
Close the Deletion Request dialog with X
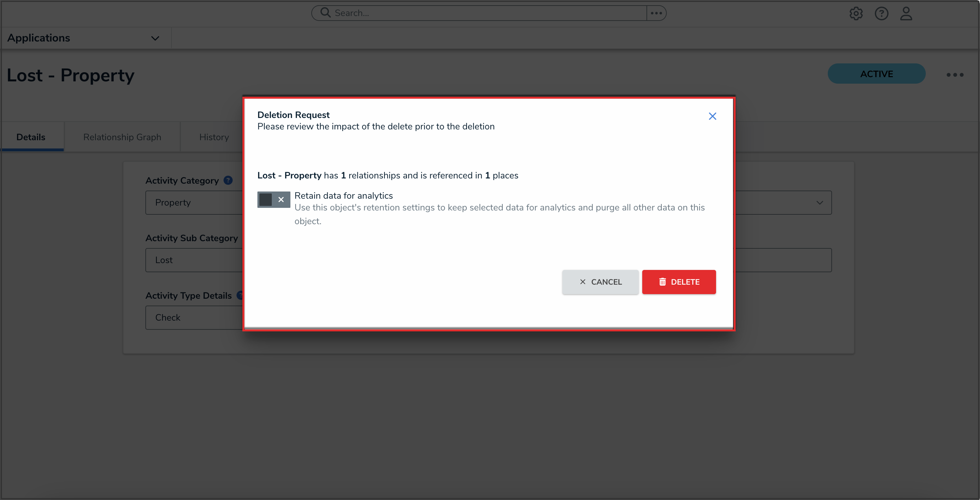(712, 116)
